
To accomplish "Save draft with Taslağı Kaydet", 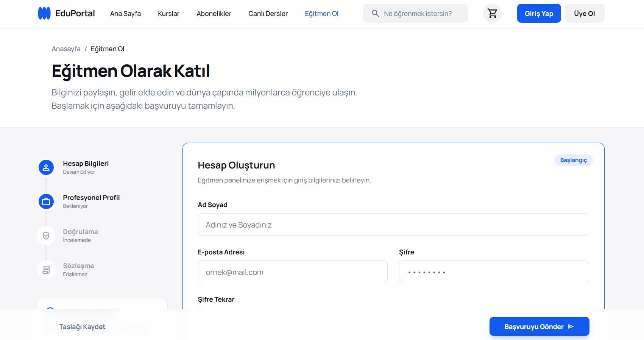I will point(82,327).
